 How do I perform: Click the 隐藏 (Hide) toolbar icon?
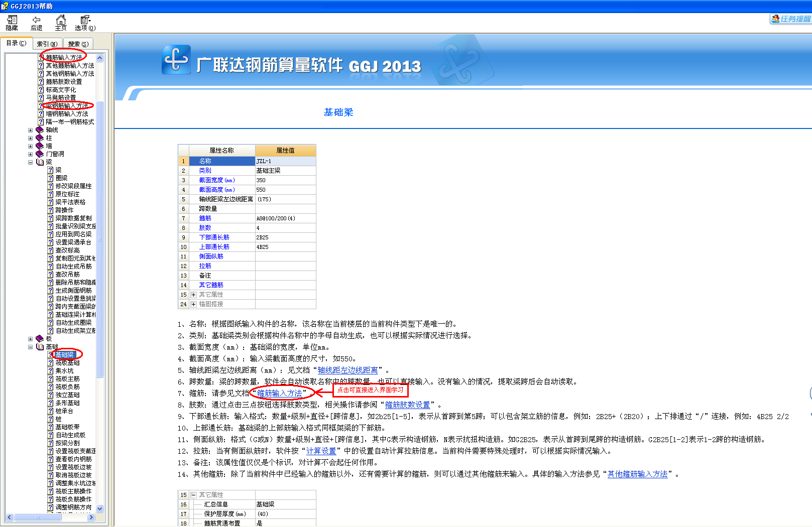(x=12, y=23)
